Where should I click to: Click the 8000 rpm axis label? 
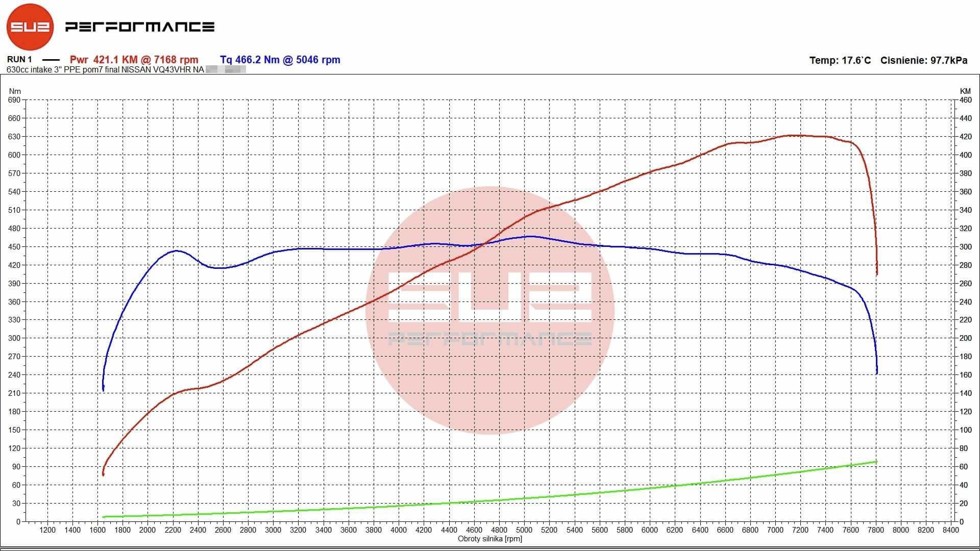(901, 530)
